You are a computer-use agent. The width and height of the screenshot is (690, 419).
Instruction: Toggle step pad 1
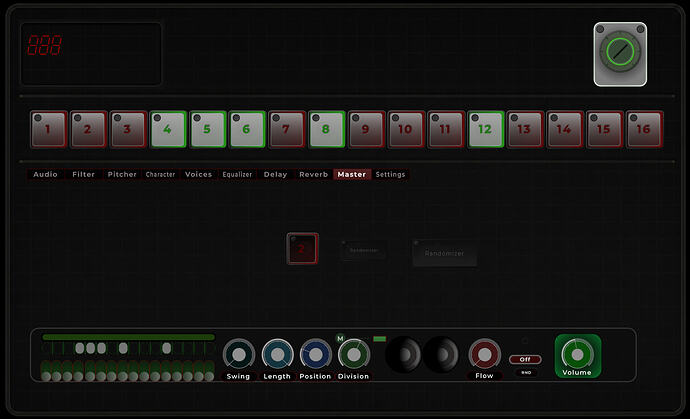tap(49, 129)
